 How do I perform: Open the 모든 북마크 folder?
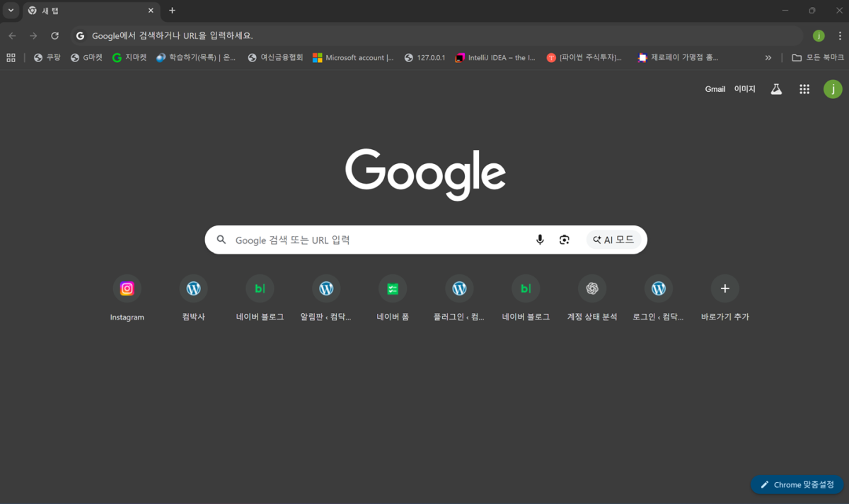818,58
